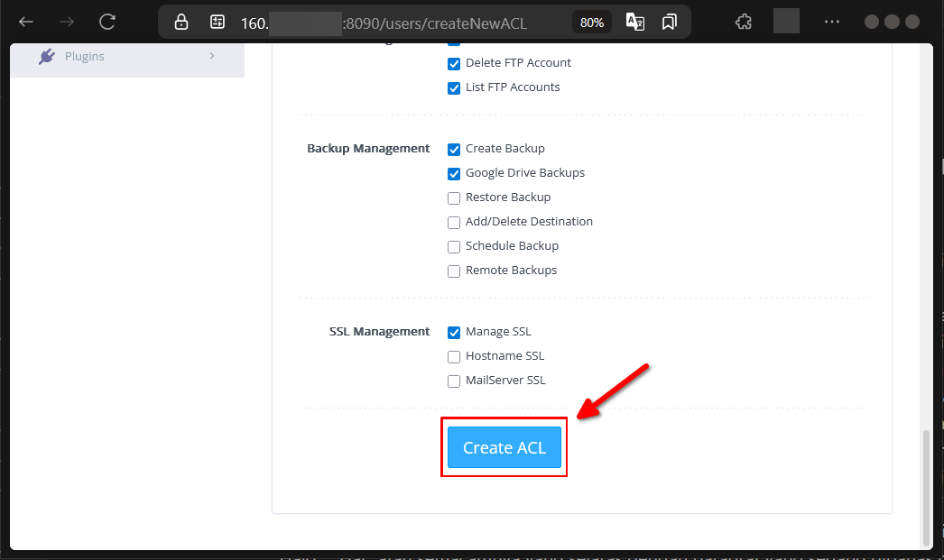944x560 pixels.
Task: Reload the createNewACL page
Action: click(x=107, y=23)
